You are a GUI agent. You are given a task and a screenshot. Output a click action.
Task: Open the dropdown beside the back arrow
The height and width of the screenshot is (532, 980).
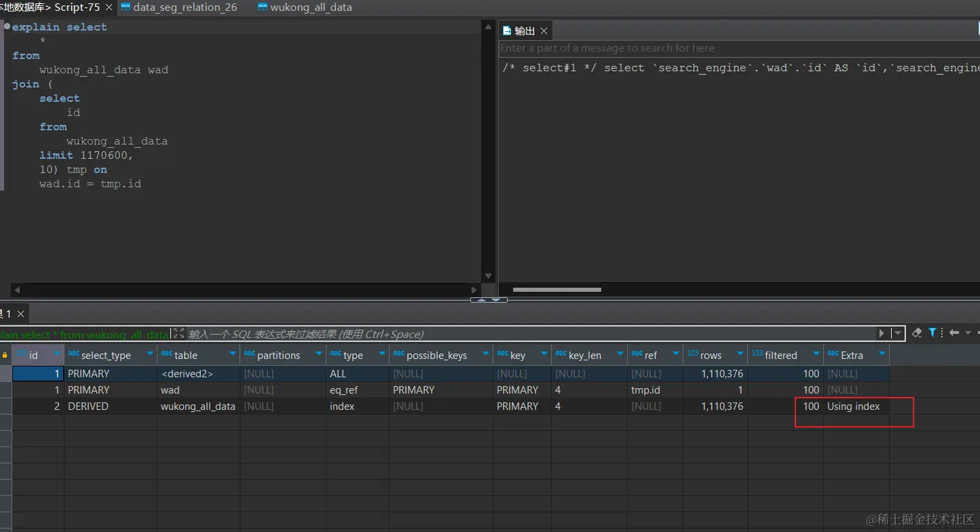(968, 333)
